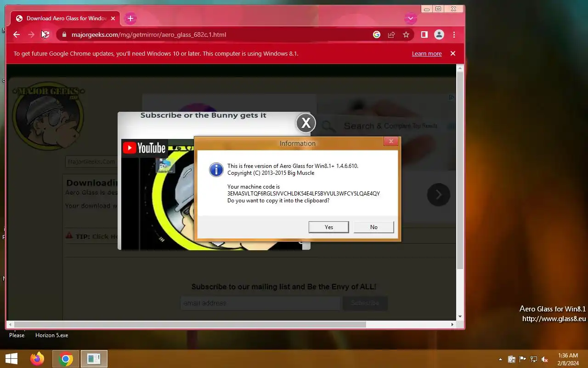
Task: Click the muted speaker volume icon
Action: pyautogui.click(x=545, y=359)
